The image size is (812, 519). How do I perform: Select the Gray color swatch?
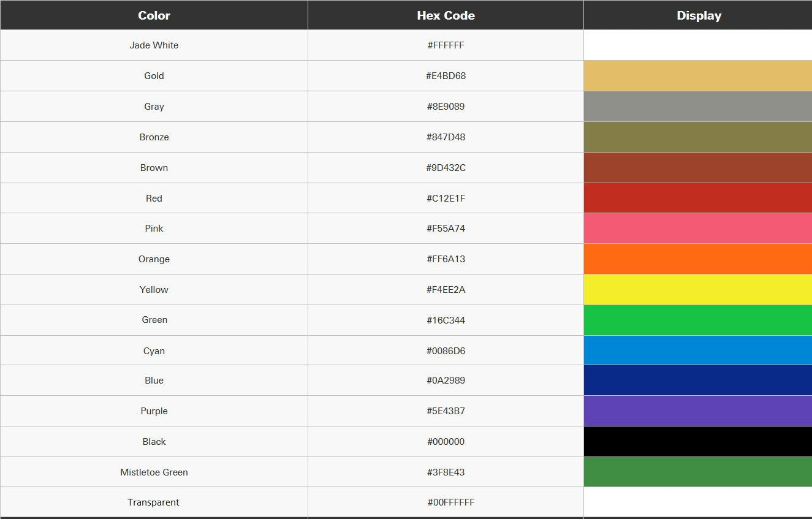(697, 107)
